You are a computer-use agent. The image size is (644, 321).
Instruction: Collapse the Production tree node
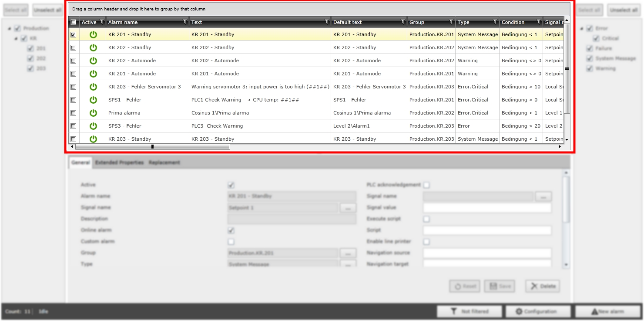[x=10, y=29]
